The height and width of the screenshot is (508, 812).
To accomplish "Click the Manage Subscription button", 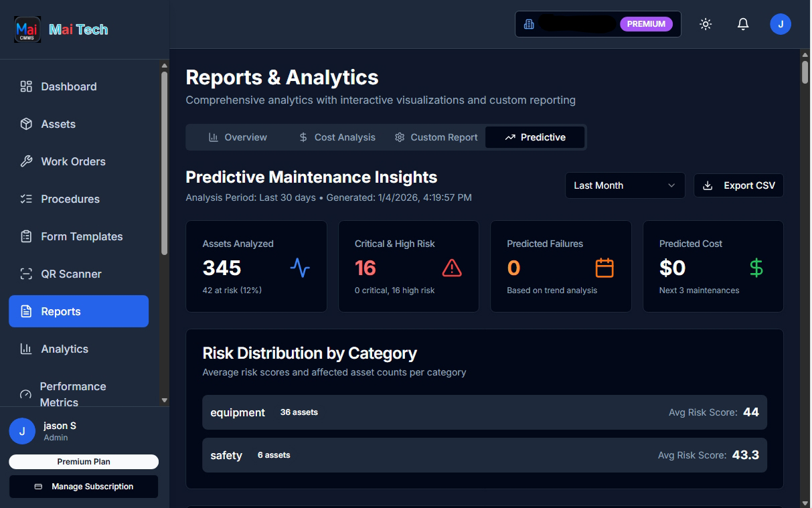I will [x=83, y=487].
